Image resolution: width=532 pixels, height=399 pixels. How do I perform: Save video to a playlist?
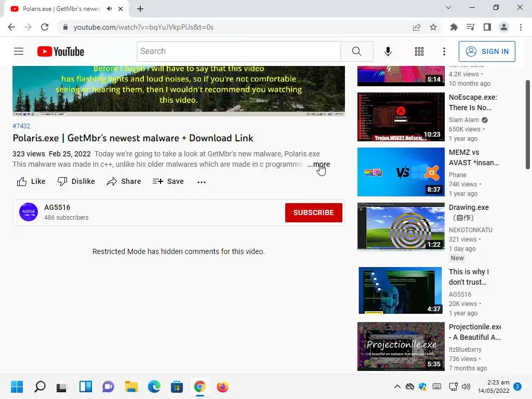(168, 181)
